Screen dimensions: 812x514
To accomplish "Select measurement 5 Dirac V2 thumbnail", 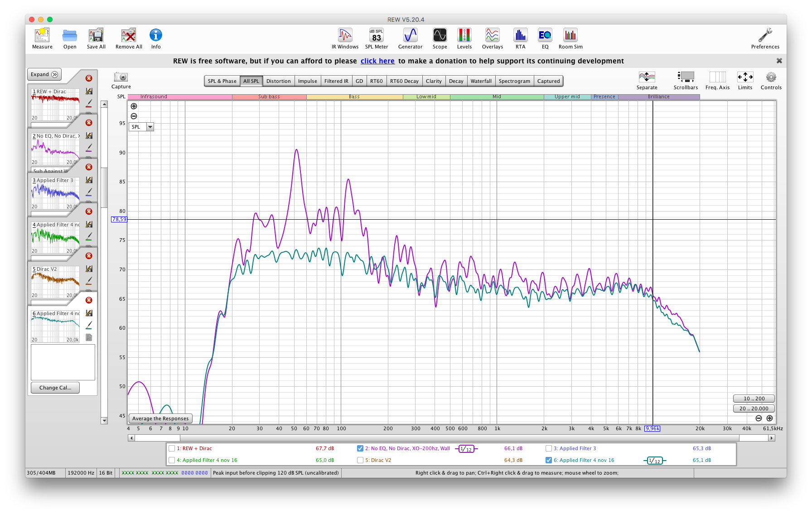I will [55, 282].
